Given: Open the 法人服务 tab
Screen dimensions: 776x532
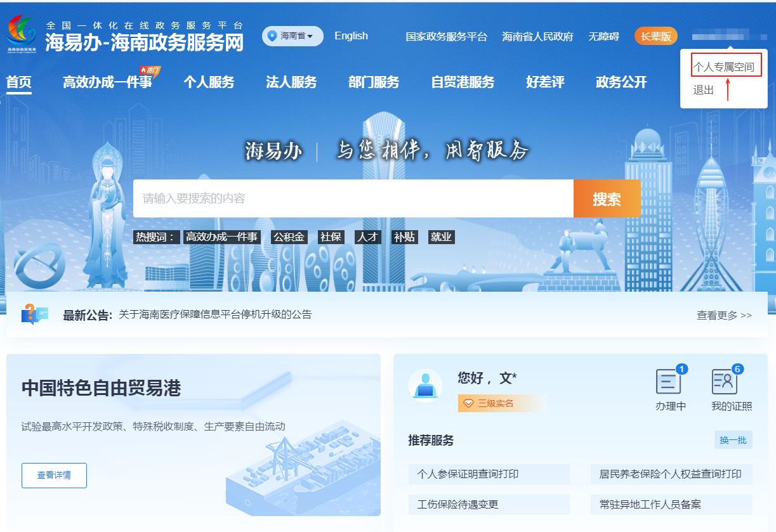Looking at the screenshot, I should (x=291, y=82).
